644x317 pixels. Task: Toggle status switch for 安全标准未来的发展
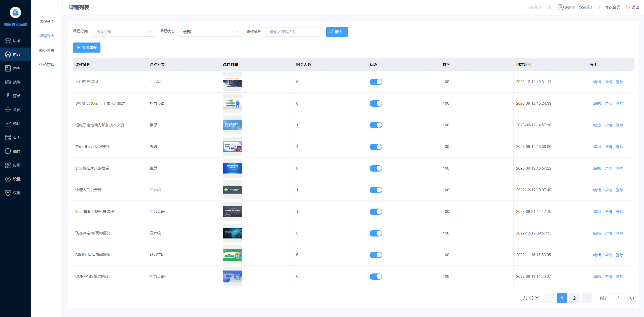376,168
